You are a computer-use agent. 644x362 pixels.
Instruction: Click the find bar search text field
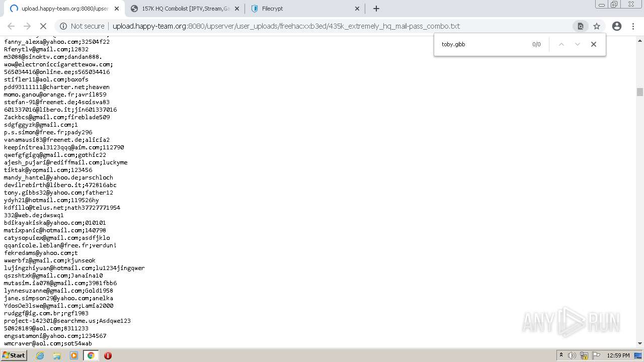[x=483, y=44]
